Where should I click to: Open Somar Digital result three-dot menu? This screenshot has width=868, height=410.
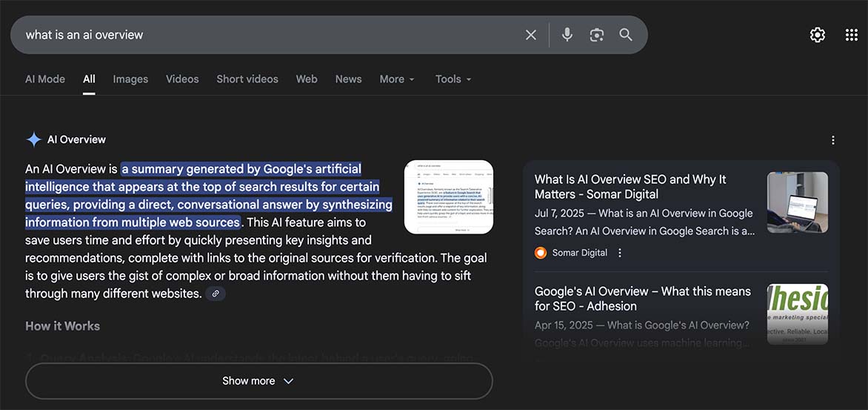click(620, 253)
